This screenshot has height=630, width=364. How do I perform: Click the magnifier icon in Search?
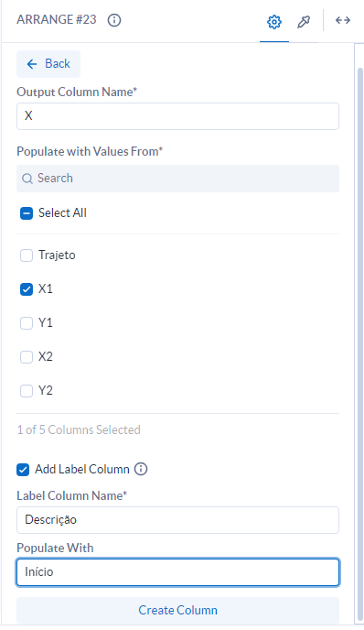coord(27,179)
